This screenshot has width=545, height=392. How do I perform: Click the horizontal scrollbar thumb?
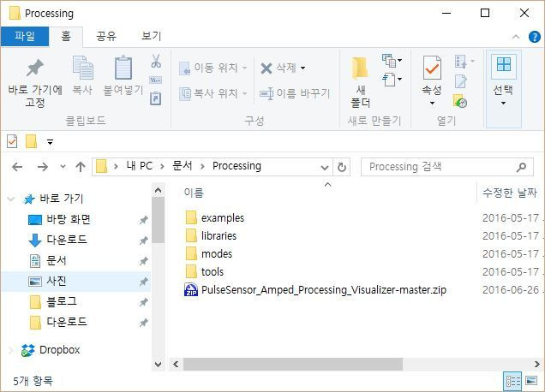pos(293,365)
